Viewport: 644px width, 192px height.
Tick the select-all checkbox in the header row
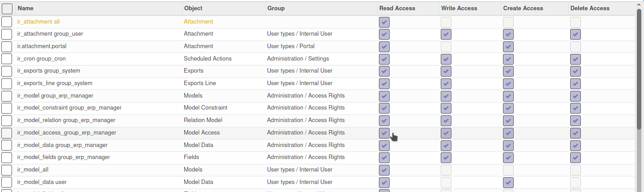click(x=7, y=8)
